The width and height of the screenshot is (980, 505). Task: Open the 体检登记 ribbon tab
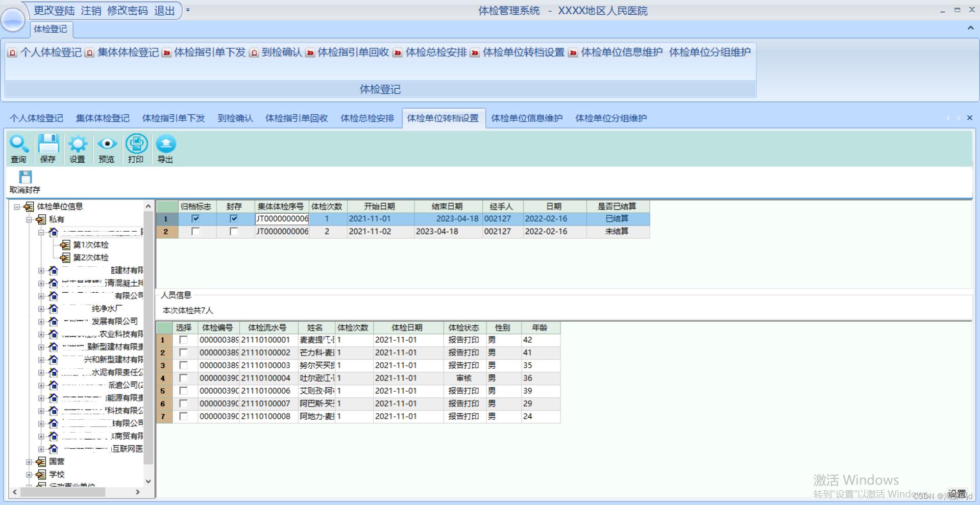click(51, 29)
